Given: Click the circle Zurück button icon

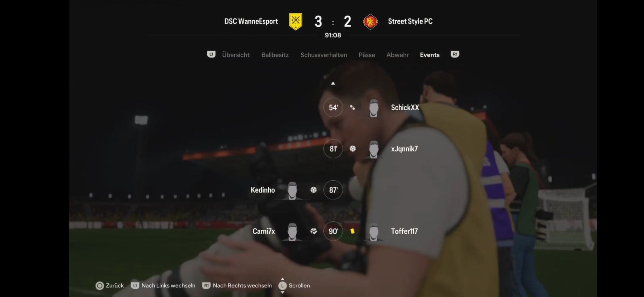Looking at the screenshot, I should click(100, 286).
